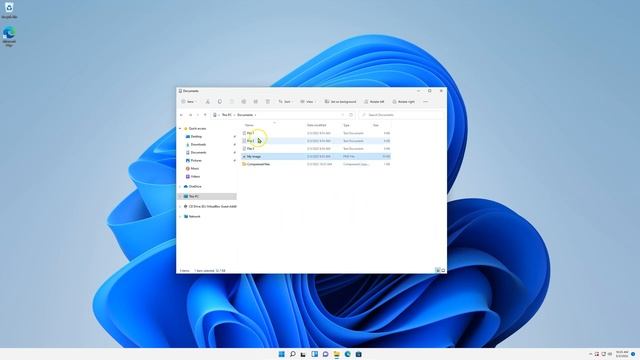The image size is (640, 360).
Task: Open Chat on the taskbar
Action: click(x=325, y=354)
